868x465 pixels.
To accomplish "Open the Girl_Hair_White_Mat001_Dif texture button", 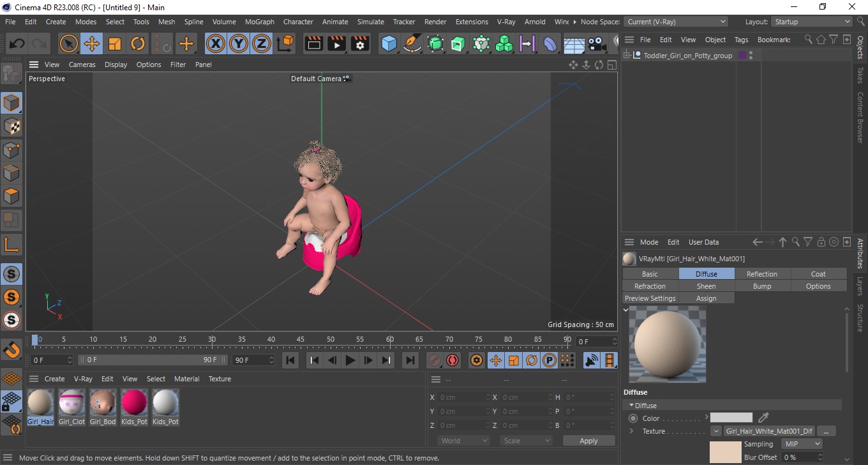I will pyautogui.click(x=769, y=431).
